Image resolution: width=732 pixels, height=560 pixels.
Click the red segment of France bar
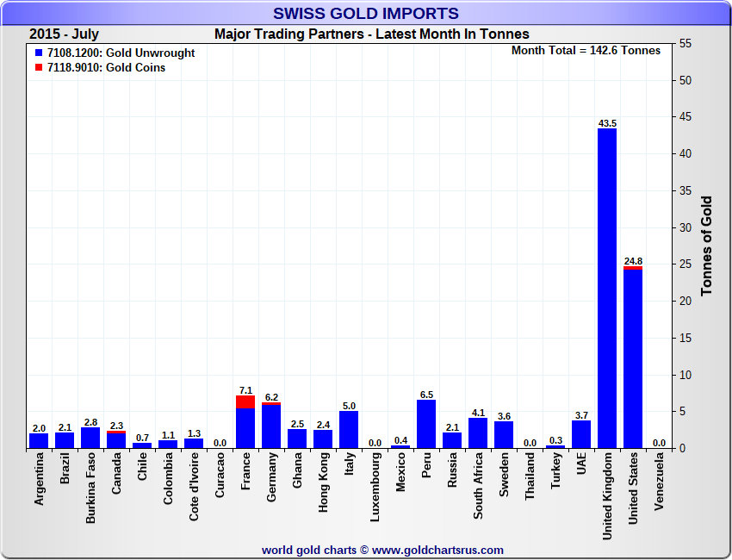[x=245, y=401]
